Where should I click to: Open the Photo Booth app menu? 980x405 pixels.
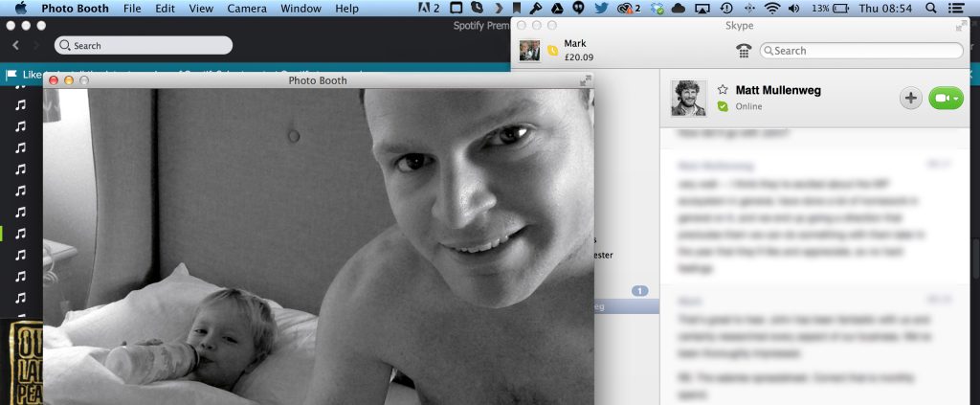coord(75,8)
